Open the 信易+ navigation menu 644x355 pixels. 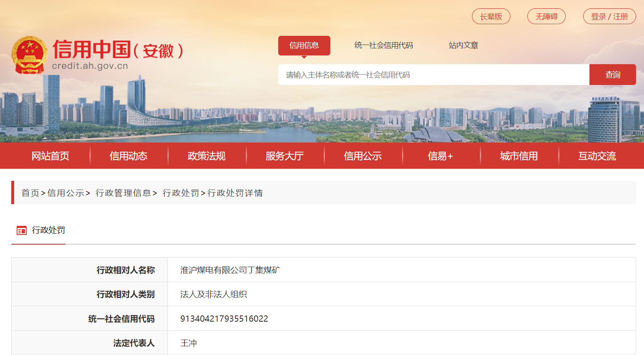440,156
